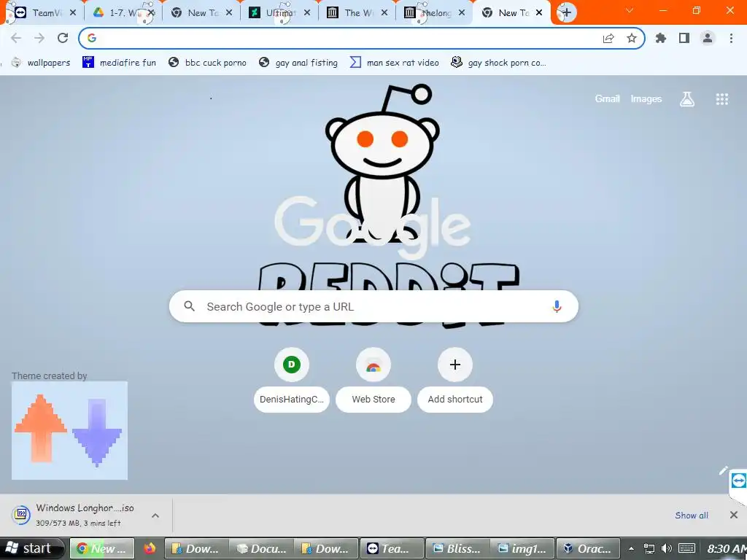Close the downloads bar

pos(734,515)
